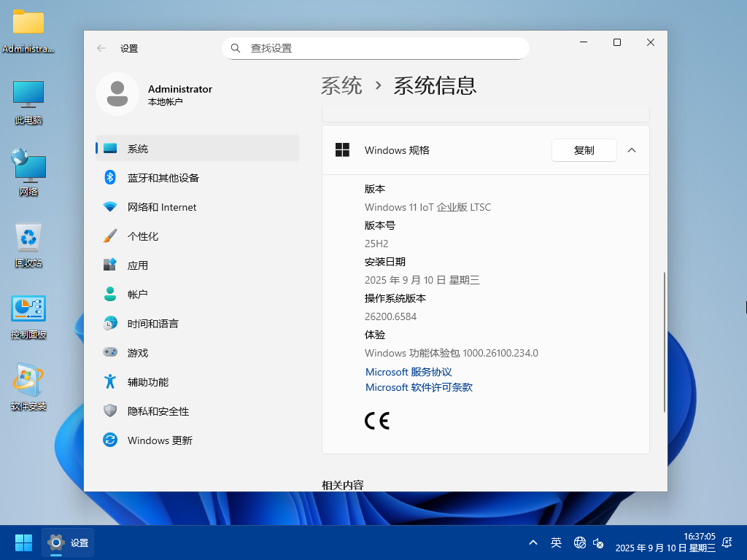This screenshot has height=560, width=747.
Task: Open Privacy and security shield icon
Action: pyautogui.click(x=110, y=411)
